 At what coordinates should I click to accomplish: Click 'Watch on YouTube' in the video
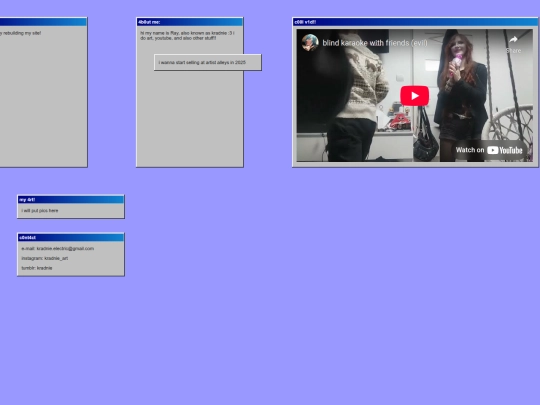[489, 150]
